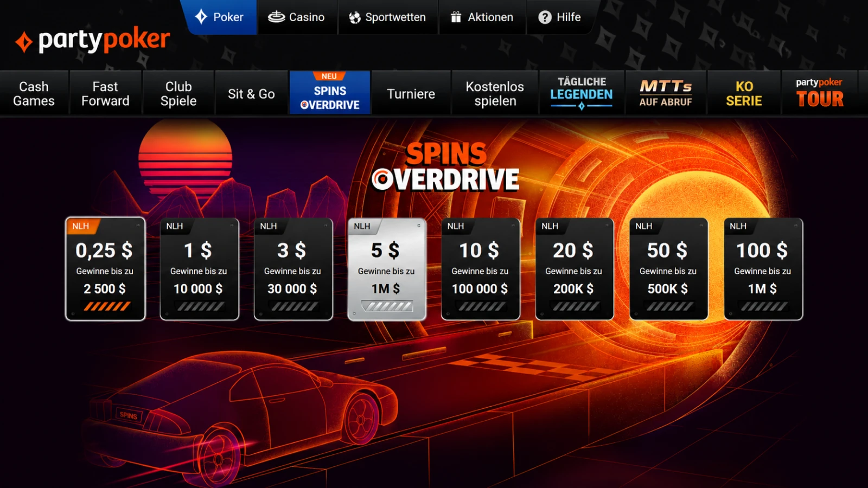Image resolution: width=868 pixels, height=488 pixels.
Task: Open Tägliche Legenden
Action: pos(582,93)
